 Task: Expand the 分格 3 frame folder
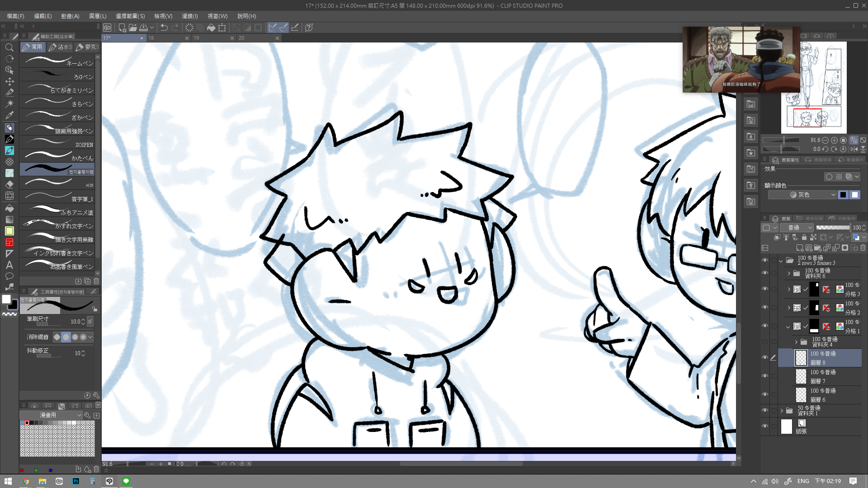789,289
